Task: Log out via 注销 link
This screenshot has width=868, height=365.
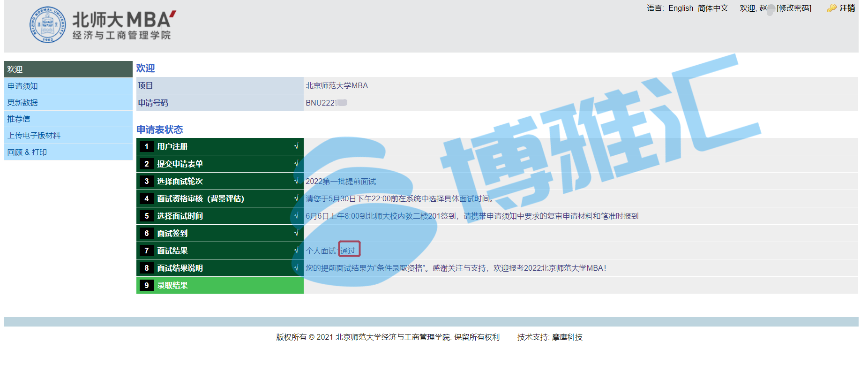Action: [x=847, y=8]
